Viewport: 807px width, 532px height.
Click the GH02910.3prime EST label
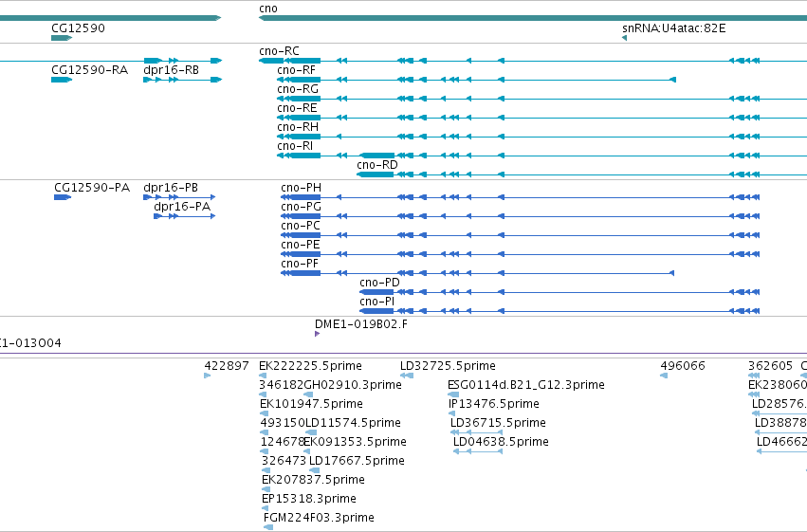pyautogui.click(x=353, y=385)
